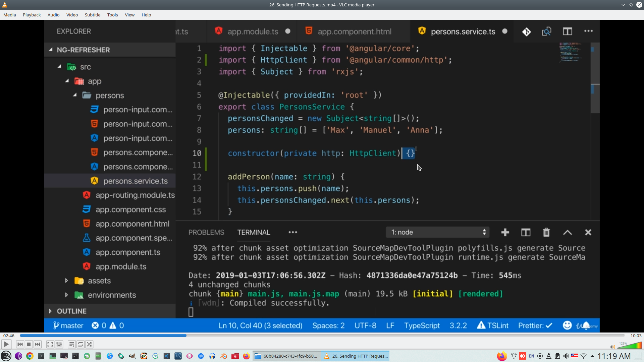Skip to the previous media
Image resolution: width=644 pixels, height=362 pixels.
pos(20,344)
